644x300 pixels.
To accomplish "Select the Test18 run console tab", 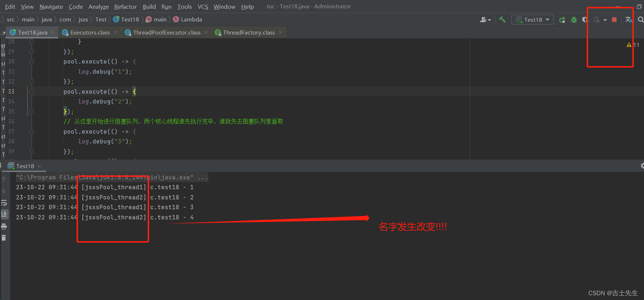I will pos(25,166).
